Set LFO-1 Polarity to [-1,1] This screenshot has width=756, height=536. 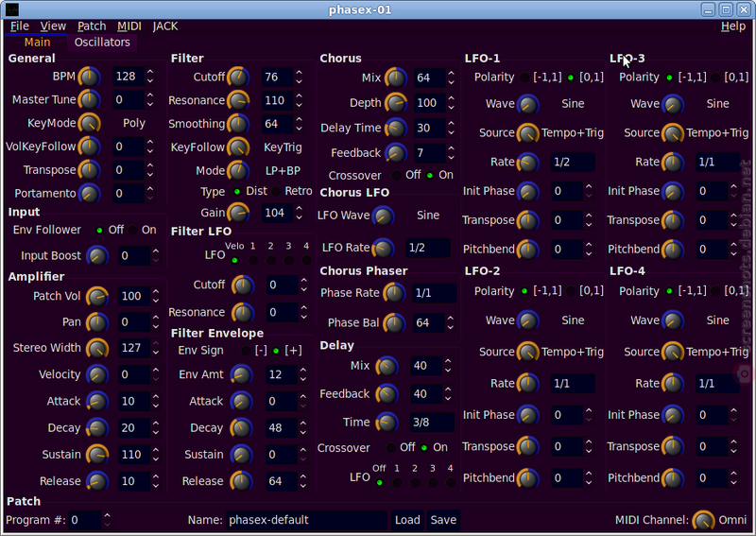[524, 78]
